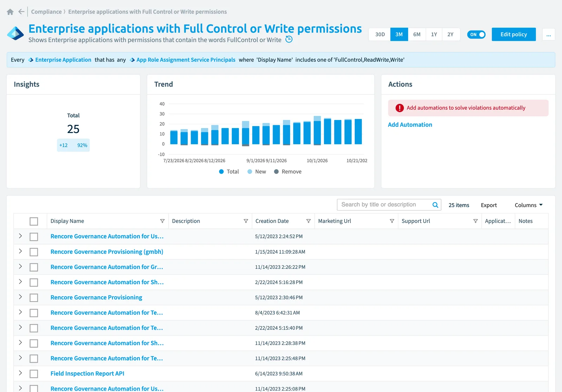
Task: Expand the row created 5/12/2023 2:24:52 PM
Action: 20,236
